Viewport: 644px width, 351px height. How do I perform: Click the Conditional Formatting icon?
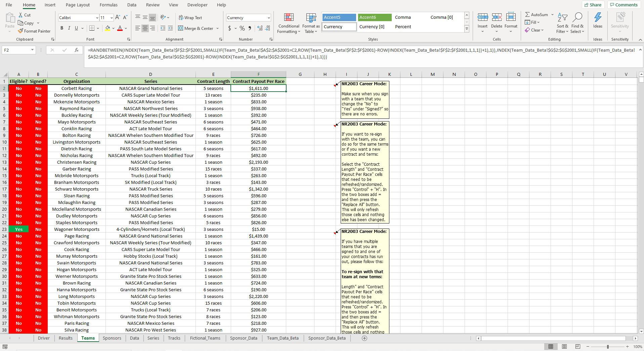pyautogui.click(x=289, y=18)
